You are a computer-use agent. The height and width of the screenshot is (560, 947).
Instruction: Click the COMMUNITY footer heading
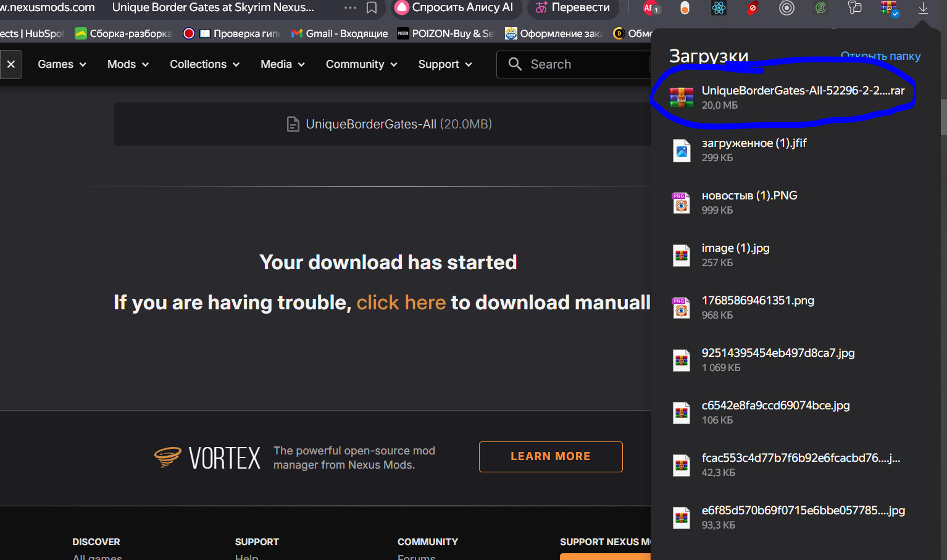[x=428, y=541]
